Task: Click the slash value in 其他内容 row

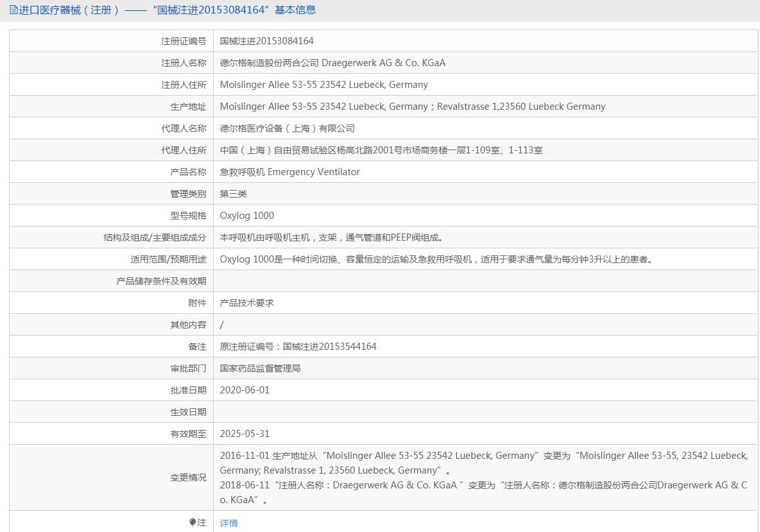Action: (222, 325)
